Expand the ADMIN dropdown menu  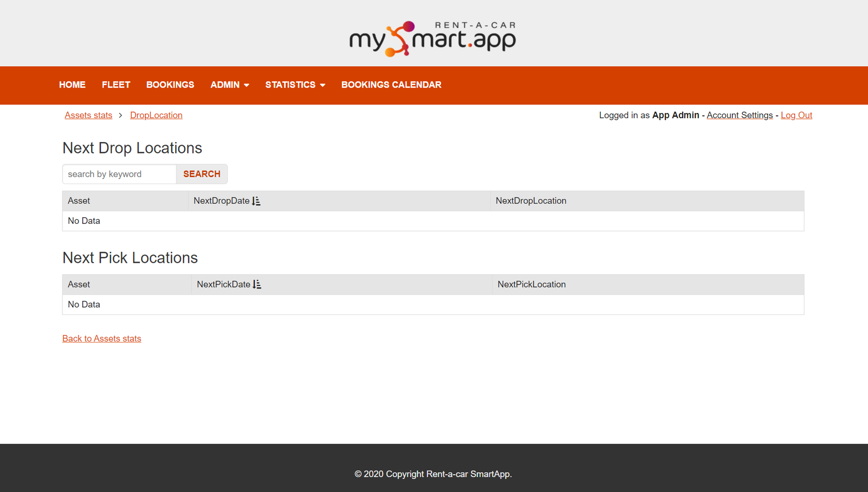(x=229, y=85)
